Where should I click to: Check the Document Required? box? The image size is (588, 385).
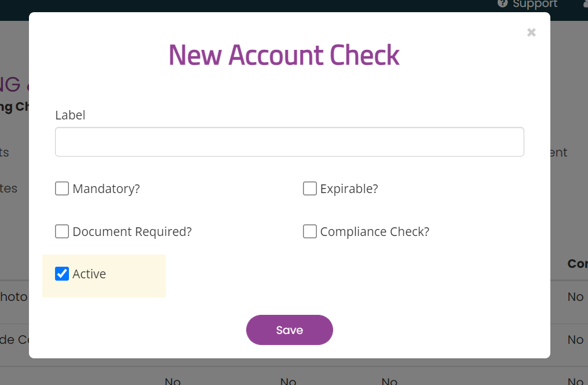coord(62,231)
